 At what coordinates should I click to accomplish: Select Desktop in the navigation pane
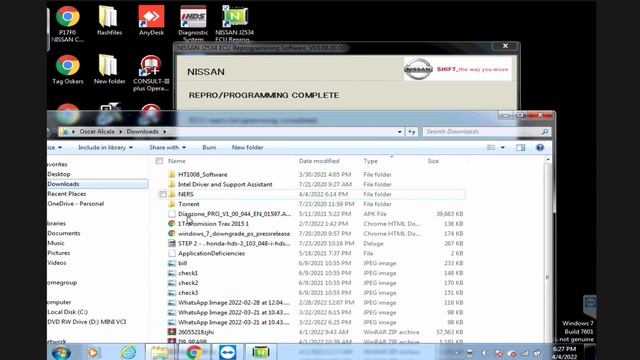point(59,174)
